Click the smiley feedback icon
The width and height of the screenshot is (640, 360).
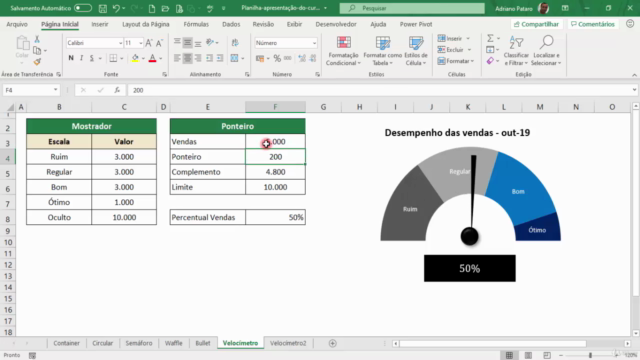[630, 24]
